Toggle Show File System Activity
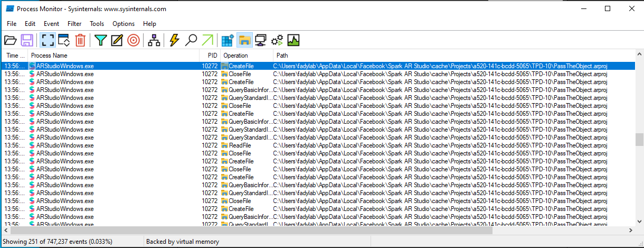Image resolution: width=644 pixels, height=248 pixels. pos(244,40)
